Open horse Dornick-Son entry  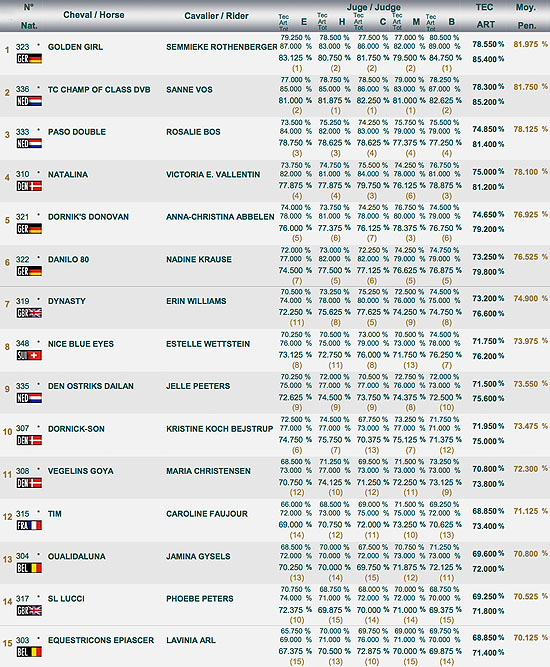coord(76,429)
